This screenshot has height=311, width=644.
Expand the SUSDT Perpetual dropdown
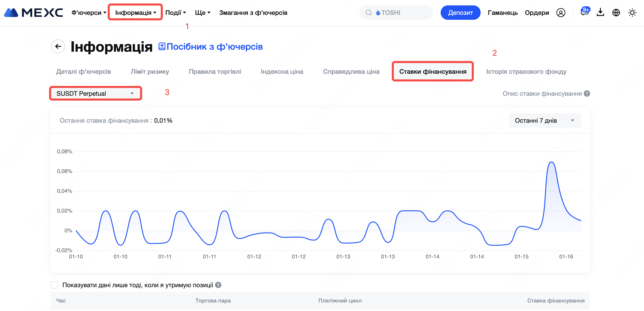pyautogui.click(x=95, y=93)
